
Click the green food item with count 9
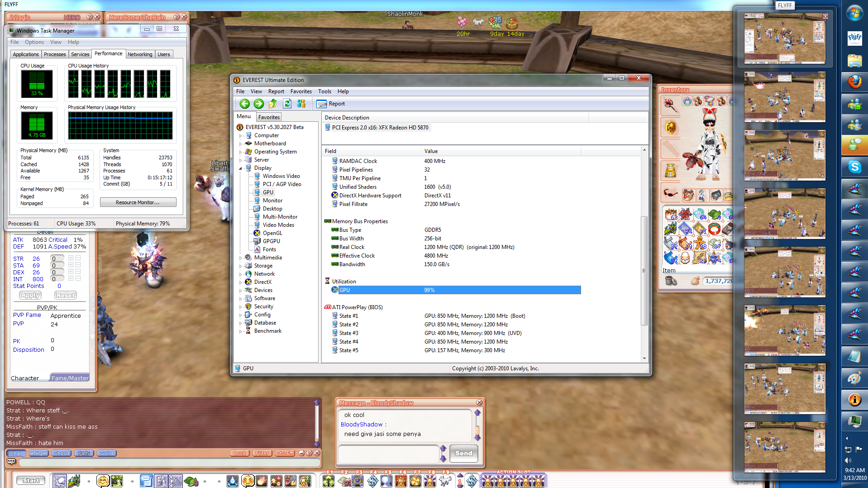[x=191, y=481]
